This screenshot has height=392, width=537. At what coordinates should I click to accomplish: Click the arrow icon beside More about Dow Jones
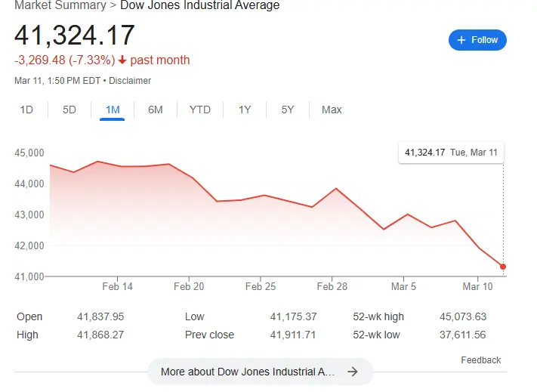click(351, 372)
